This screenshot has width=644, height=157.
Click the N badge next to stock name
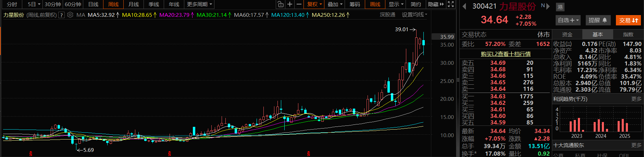tap(543, 5)
